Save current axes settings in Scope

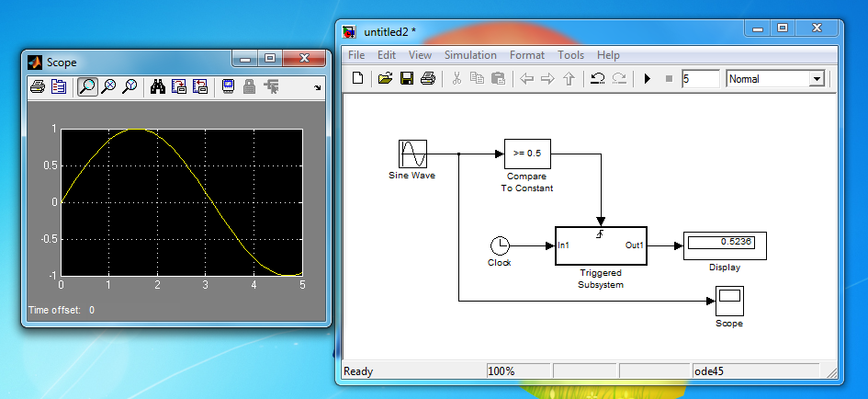[178, 87]
